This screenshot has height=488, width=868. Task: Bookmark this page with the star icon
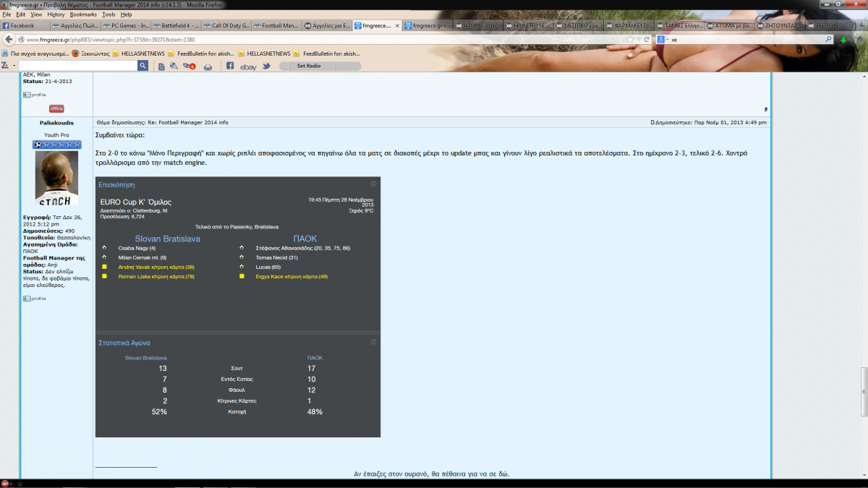(x=631, y=39)
